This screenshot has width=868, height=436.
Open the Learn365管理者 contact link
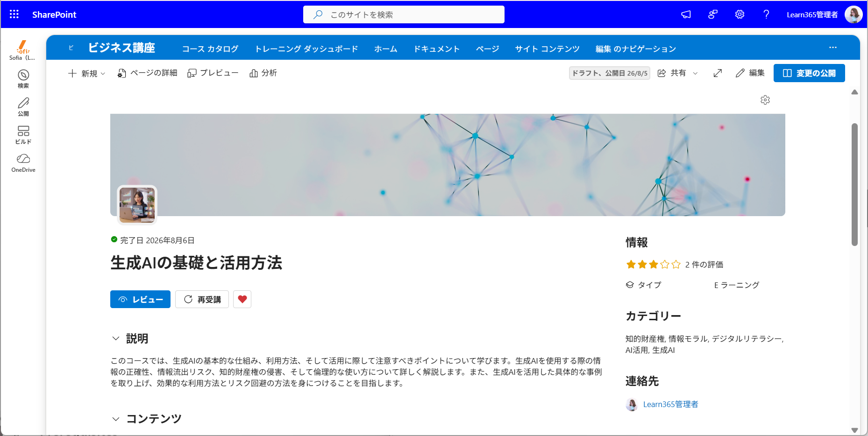pos(671,404)
